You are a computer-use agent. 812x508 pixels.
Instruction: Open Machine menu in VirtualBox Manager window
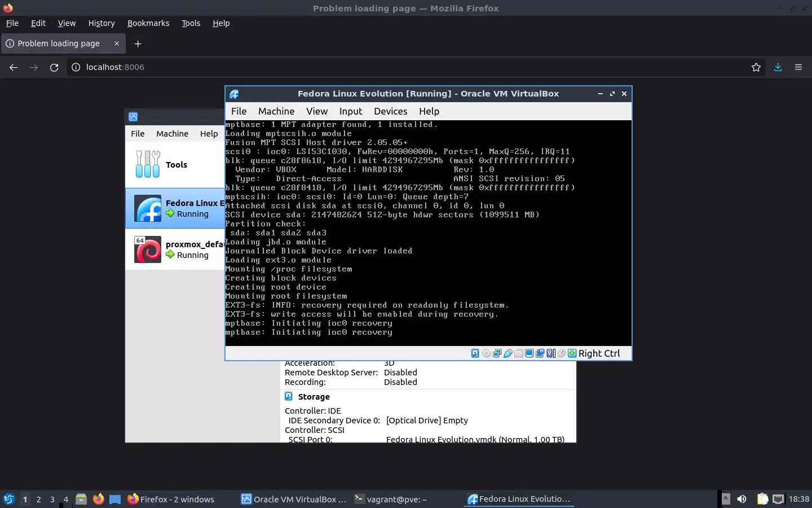[172, 134]
